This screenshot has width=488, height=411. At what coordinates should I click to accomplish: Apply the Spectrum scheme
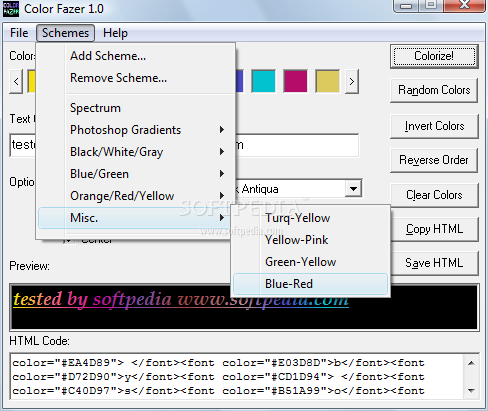click(137, 108)
